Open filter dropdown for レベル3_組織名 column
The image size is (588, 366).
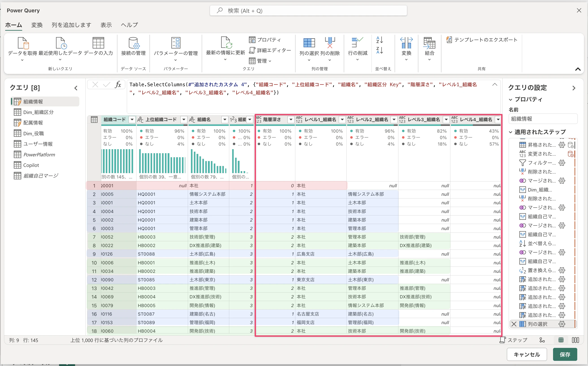(x=446, y=119)
